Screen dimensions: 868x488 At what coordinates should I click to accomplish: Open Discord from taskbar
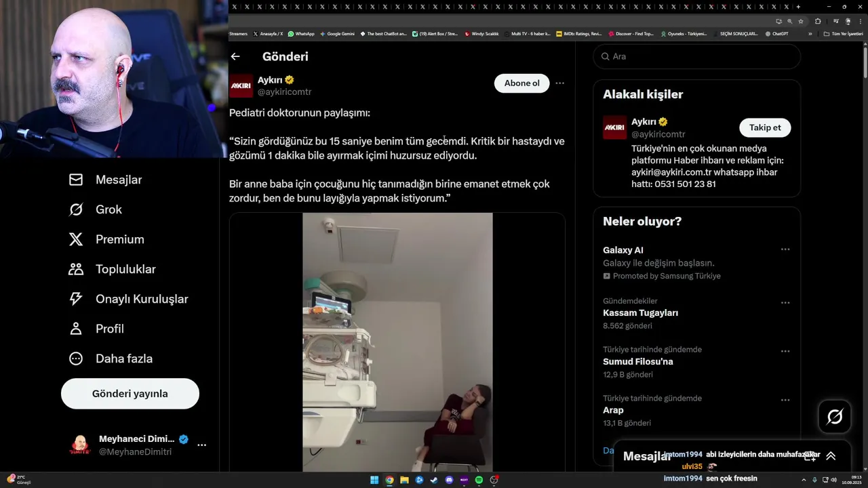pos(449,480)
